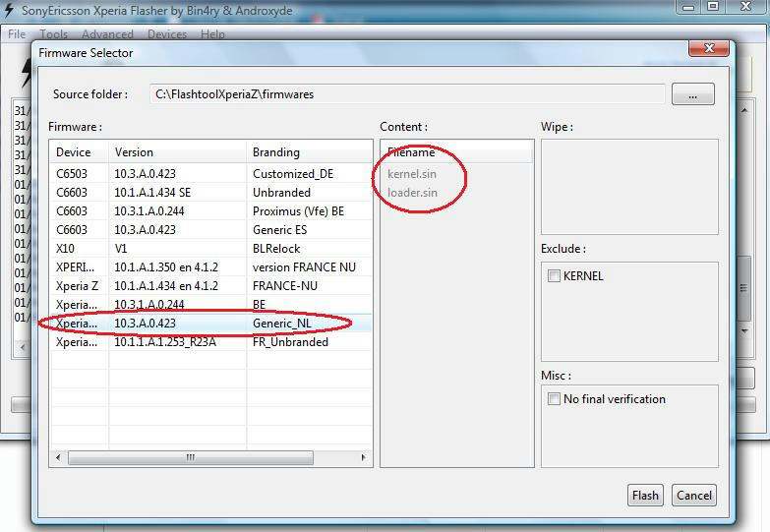This screenshot has height=532, width=770.
Task: Open the Tools menu
Action: point(53,34)
